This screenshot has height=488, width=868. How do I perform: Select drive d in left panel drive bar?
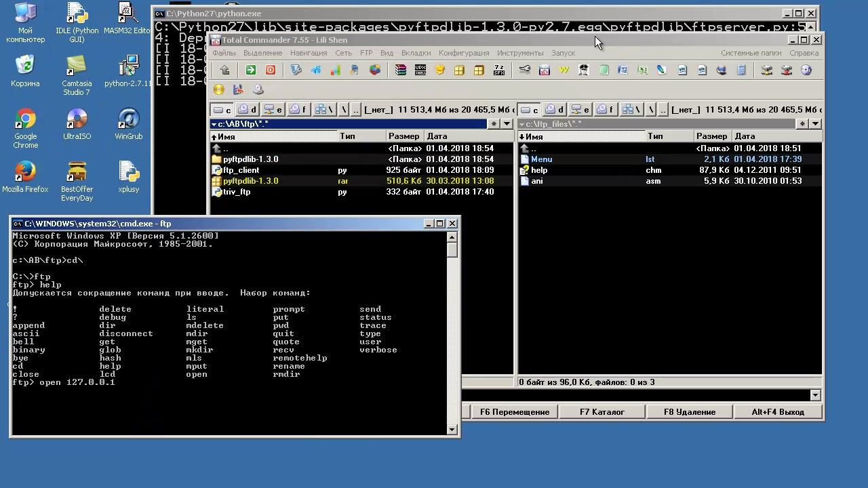(x=248, y=109)
